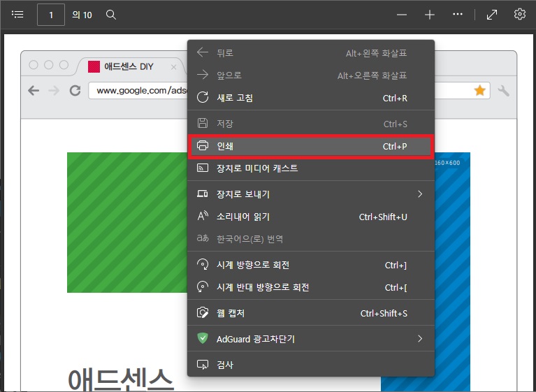Click the page number input field

click(51, 15)
